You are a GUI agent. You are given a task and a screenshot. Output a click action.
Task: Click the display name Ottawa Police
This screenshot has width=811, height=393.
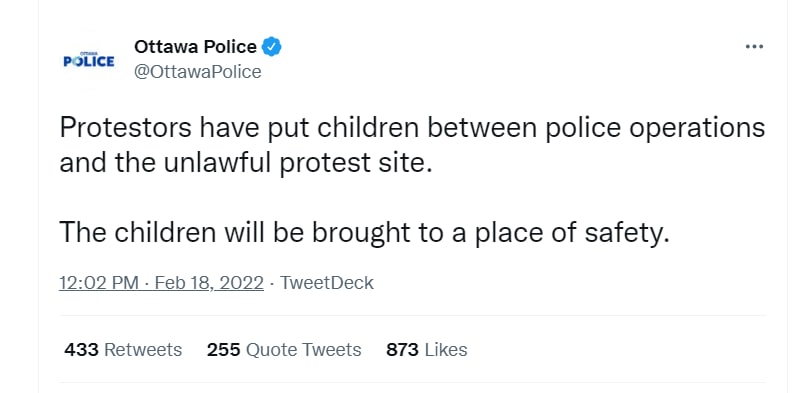(x=195, y=47)
